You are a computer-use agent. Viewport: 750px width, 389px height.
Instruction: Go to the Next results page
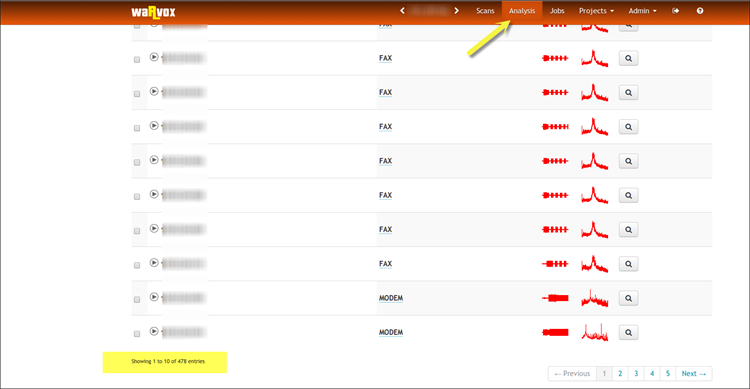click(x=694, y=374)
